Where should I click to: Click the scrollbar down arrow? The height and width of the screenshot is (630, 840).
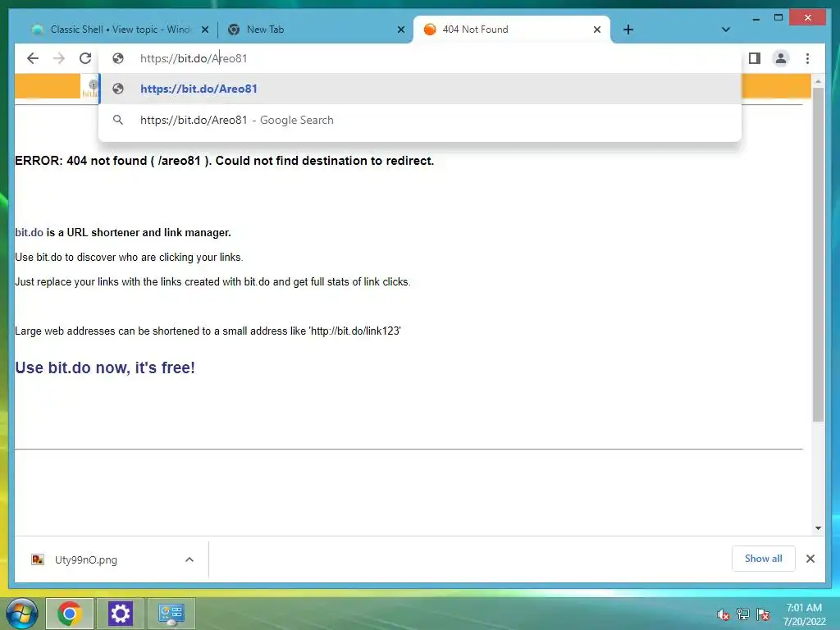818,528
